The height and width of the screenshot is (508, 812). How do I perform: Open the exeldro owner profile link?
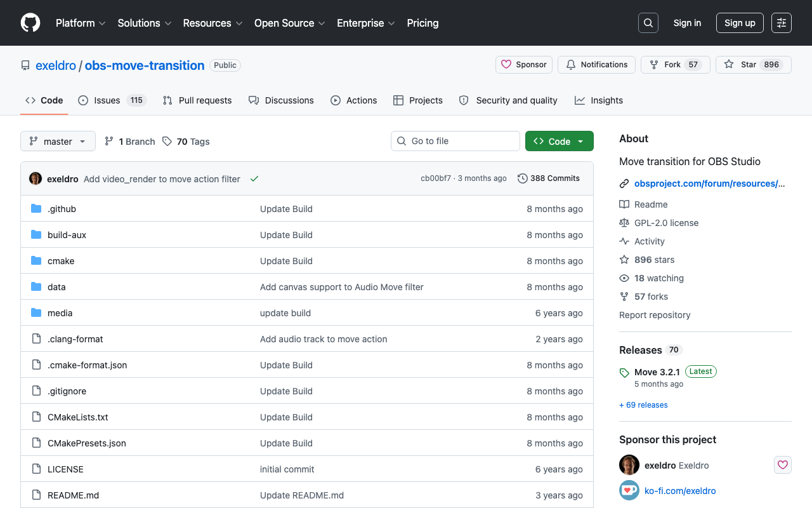pos(56,65)
